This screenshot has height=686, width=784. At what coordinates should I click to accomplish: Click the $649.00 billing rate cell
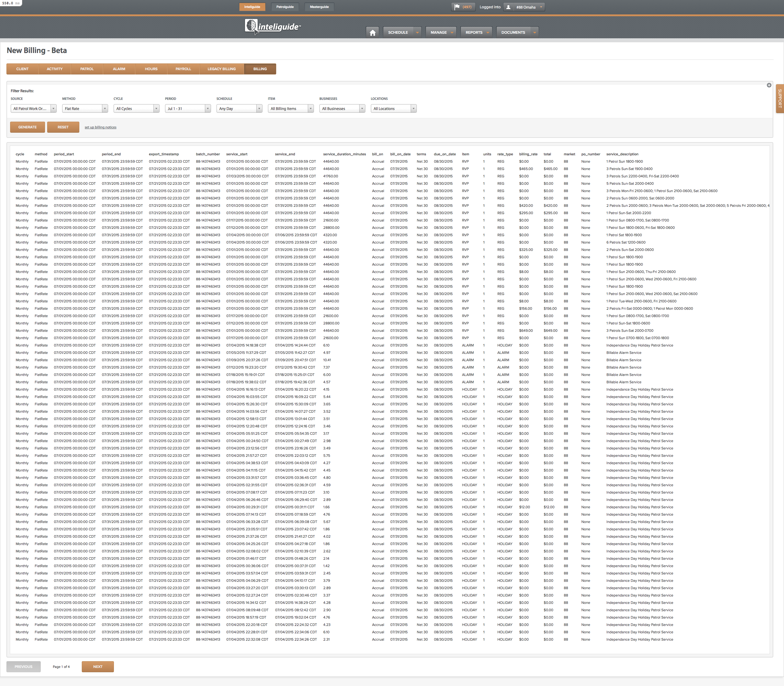[526, 331]
